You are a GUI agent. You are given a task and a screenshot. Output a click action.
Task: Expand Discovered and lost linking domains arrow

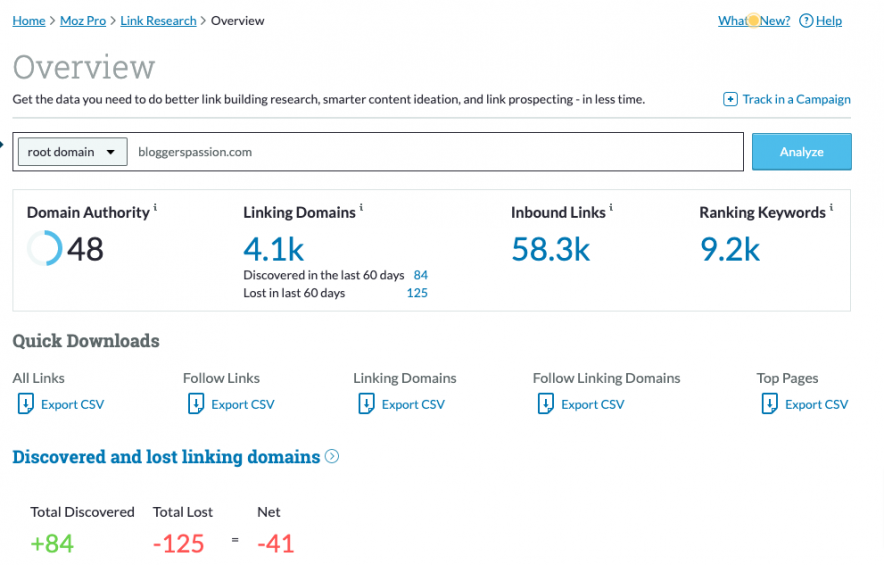(332, 457)
